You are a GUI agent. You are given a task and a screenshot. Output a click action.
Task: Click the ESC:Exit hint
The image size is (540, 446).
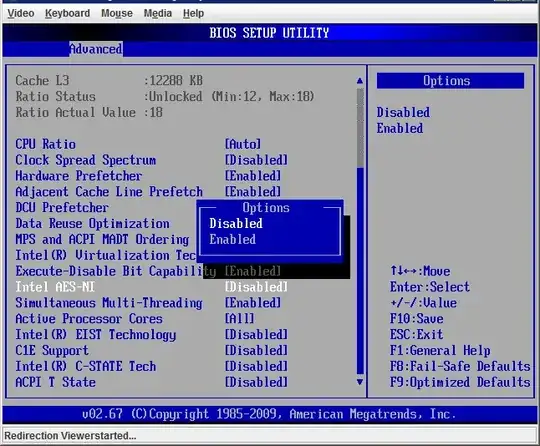(416, 335)
